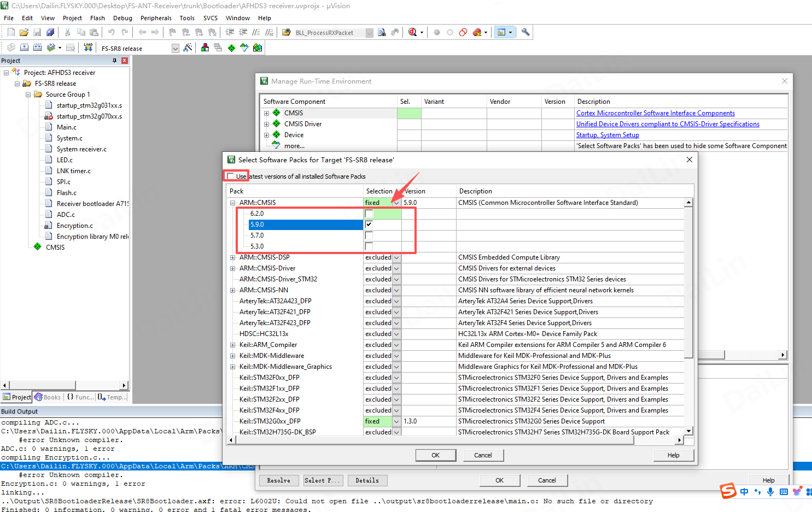Click Manage Run-Time Environment green diamond toolbar icon

(231, 48)
